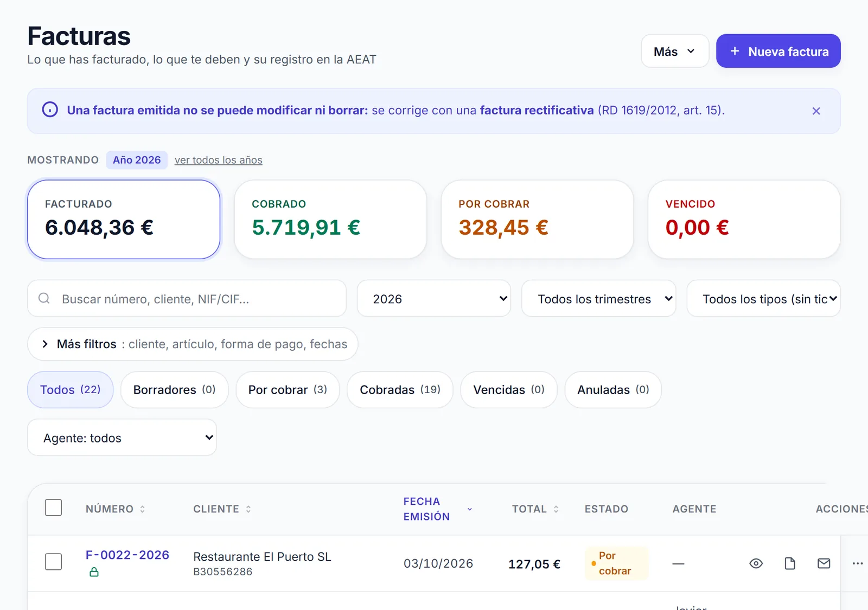Screen dimensions: 868x610
Task: Follow the ver todos los años link
Action: [x=219, y=160]
